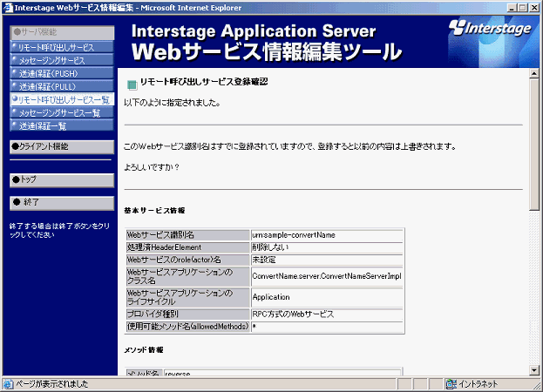The image size is (543, 392).
Task: Click the 未設定 value cell
Action: (x=327, y=260)
